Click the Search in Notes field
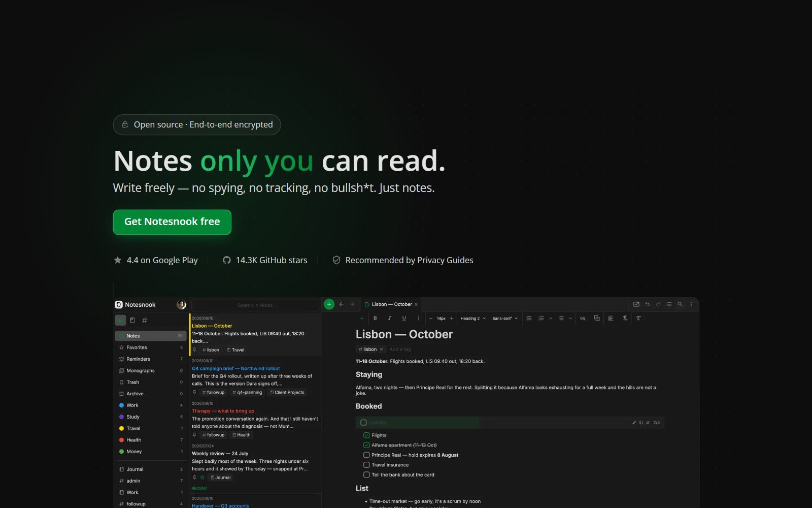 click(x=255, y=305)
